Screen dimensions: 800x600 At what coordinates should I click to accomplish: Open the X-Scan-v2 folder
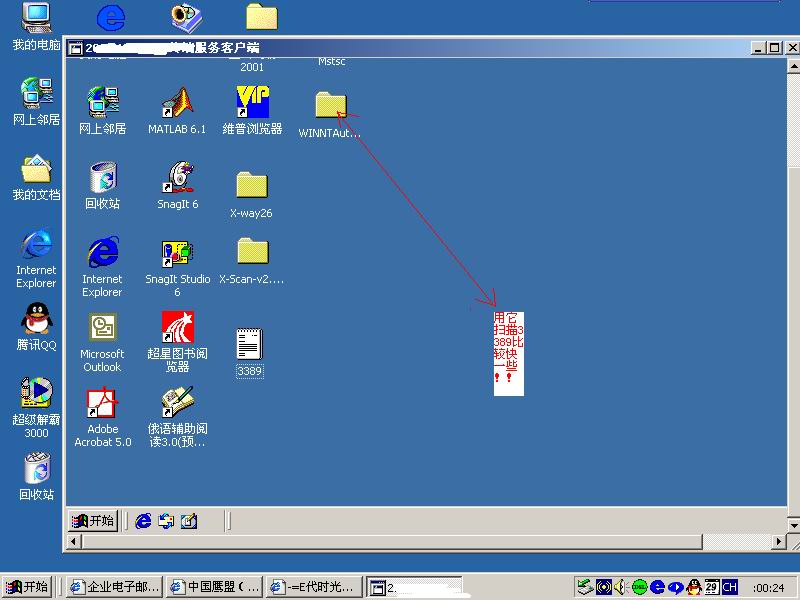[252, 252]
